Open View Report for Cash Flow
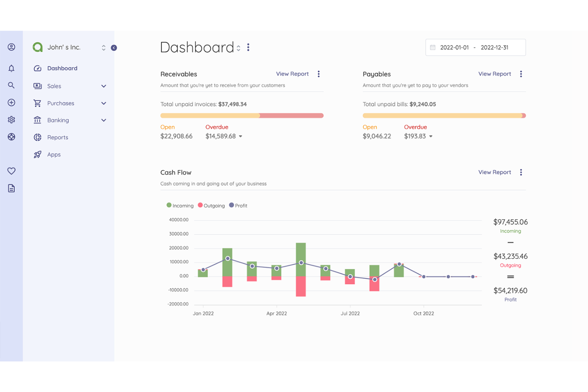This screenshot has height=392, width=588. coord(494,172)
